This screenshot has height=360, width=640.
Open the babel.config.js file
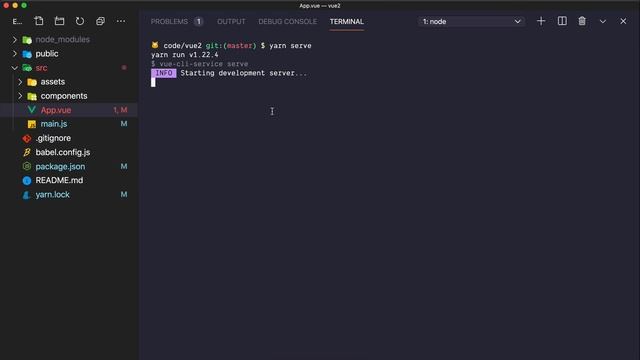click(63, 152)
